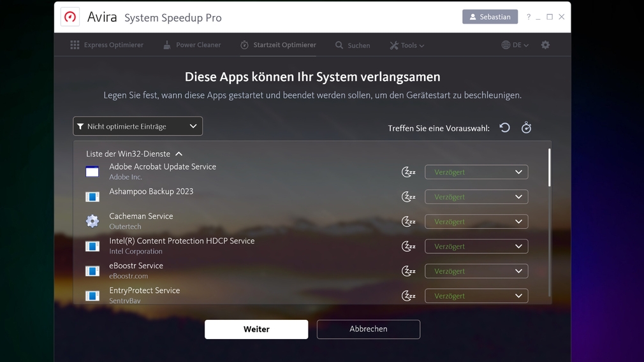Click the EntryProtect Service app icon
Viewport: 644px width, 362px height.
[x=92, y=296]
